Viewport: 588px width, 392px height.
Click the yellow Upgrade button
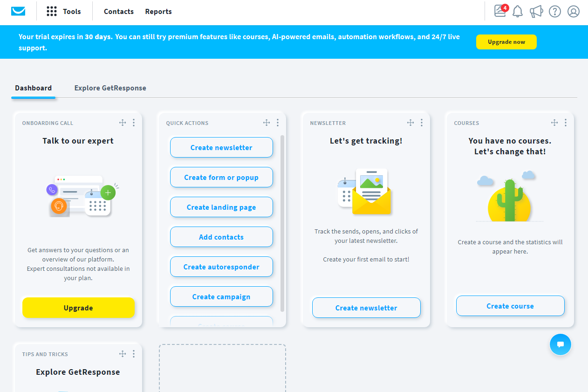78,308
